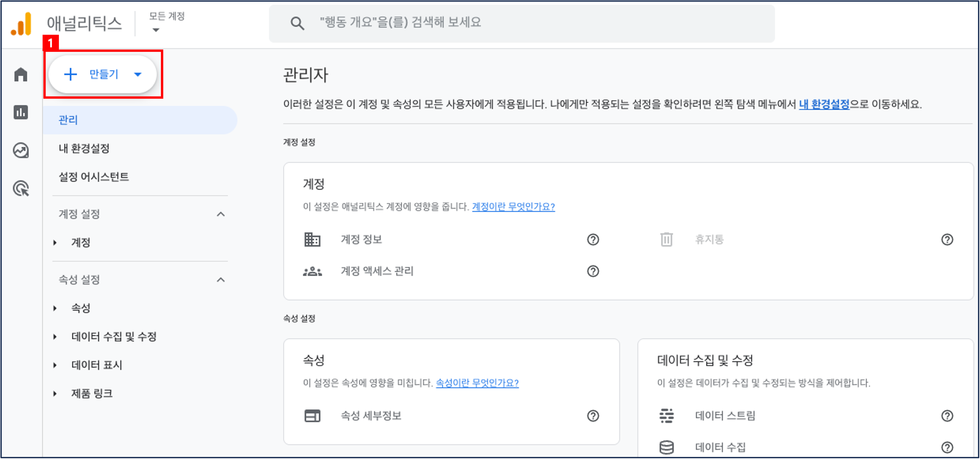Expand 데이터 수집 및 수정 tree arrow
The width and height of the screenshot is (980, 459).
click(55, 337)
